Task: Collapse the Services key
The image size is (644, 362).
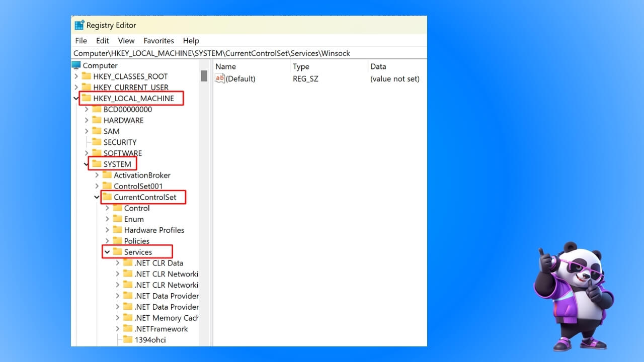Action: coord(107,252)
